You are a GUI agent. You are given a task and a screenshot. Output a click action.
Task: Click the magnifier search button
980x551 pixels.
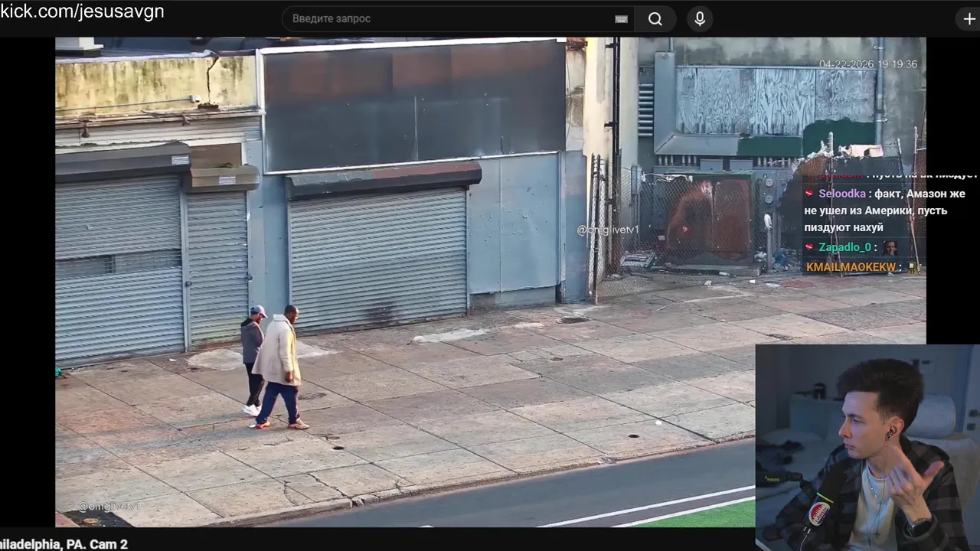coord(655,19)
